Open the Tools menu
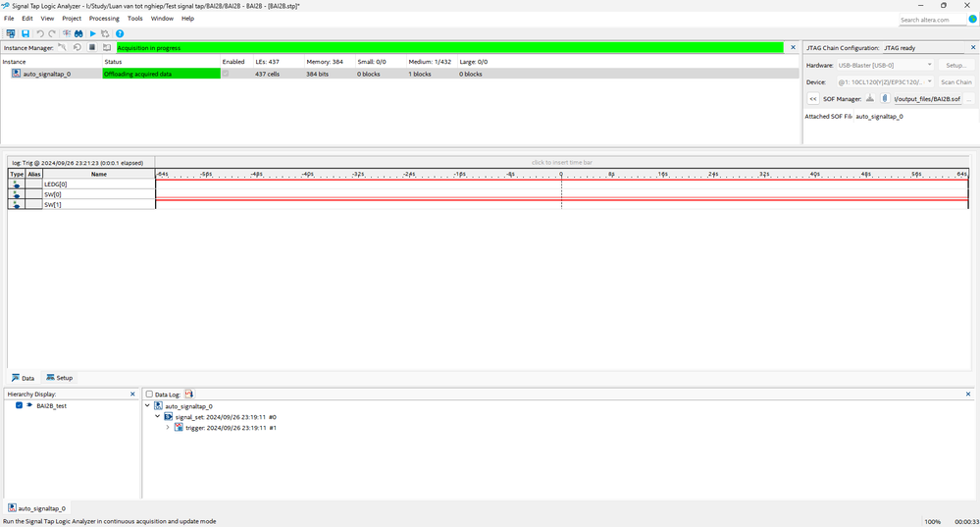 point(135,19)
